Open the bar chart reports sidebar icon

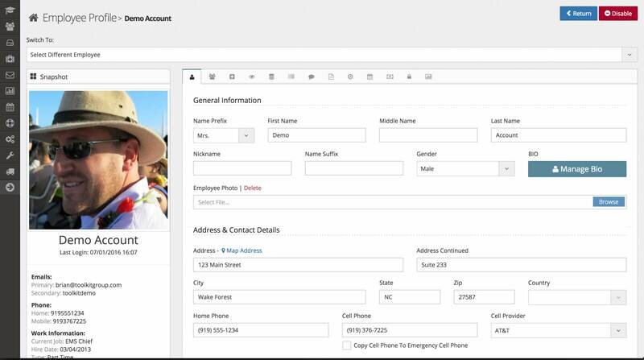click(10, 91)
